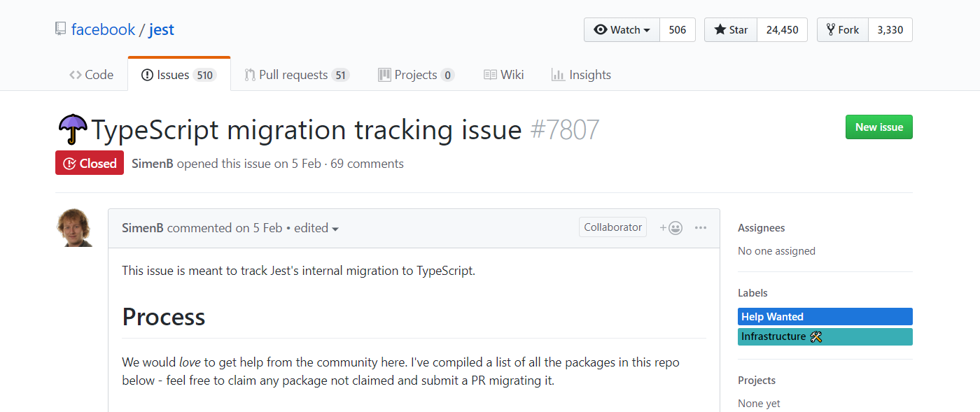Switch to the Code tab
This screenshot has height=412, width=980.
91,75
